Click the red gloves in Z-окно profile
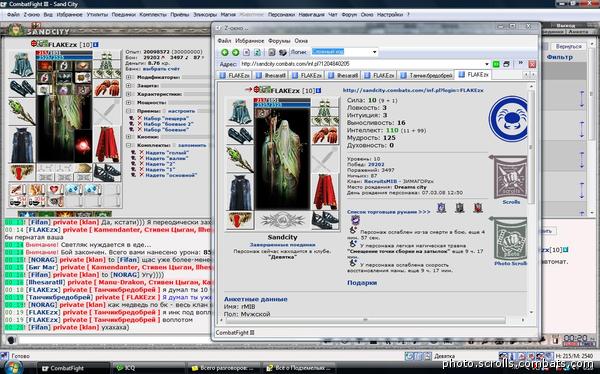 pyautogui.click(x=325, y=136)
